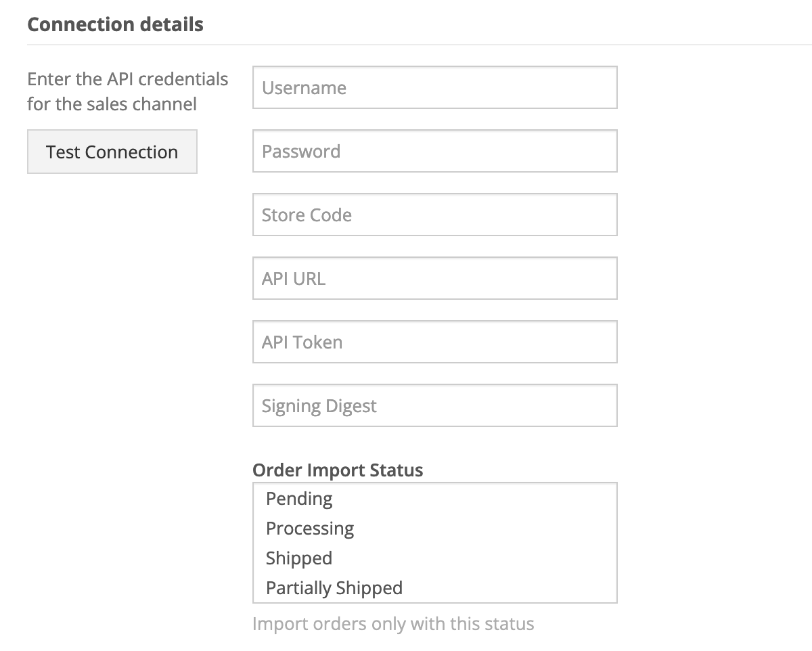This screenshot has height=651, width=812.
Task: Click into the Store Code field
Action: (434, 215)
